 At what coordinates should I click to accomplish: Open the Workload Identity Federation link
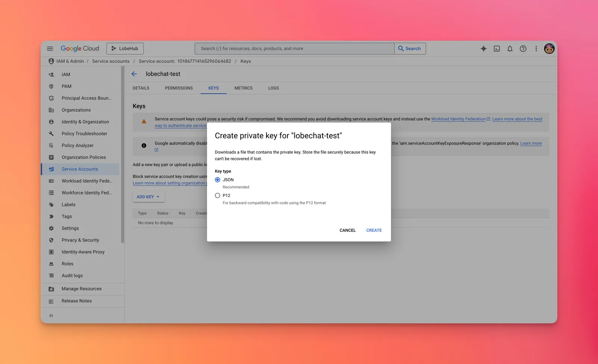click(458, 119)
